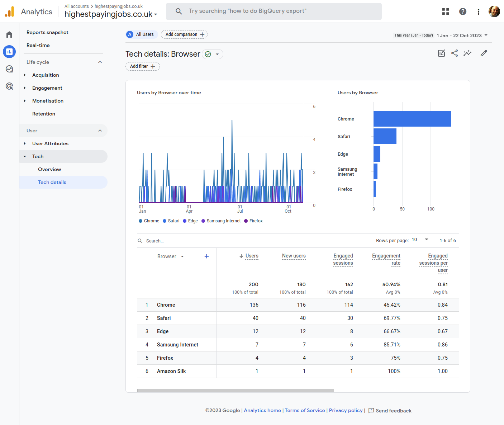
Task: Open the Home icon in left rail
Action: coord(9,34)
